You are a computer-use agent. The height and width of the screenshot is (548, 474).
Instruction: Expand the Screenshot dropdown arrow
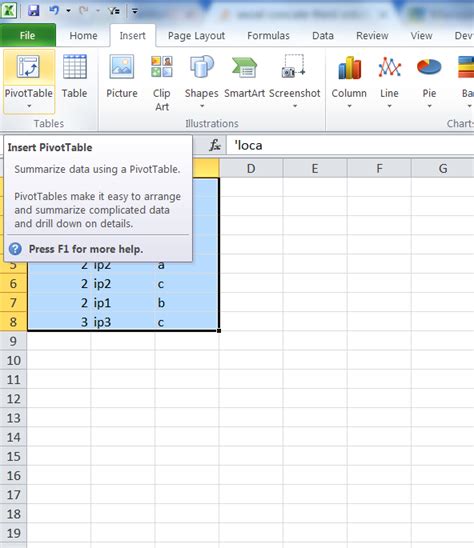[295, 106]
